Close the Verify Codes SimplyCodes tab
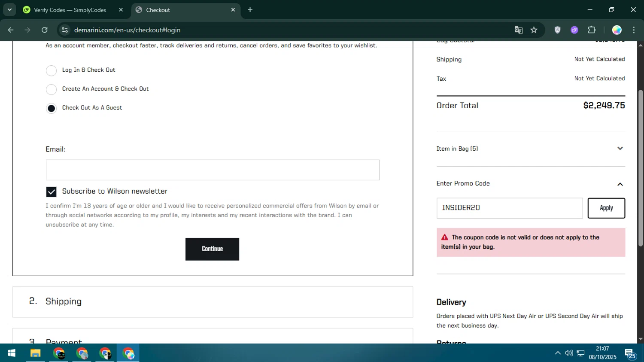Image resolution: width=644 pixels, height=362 pixels. click(x=121, y=10)
